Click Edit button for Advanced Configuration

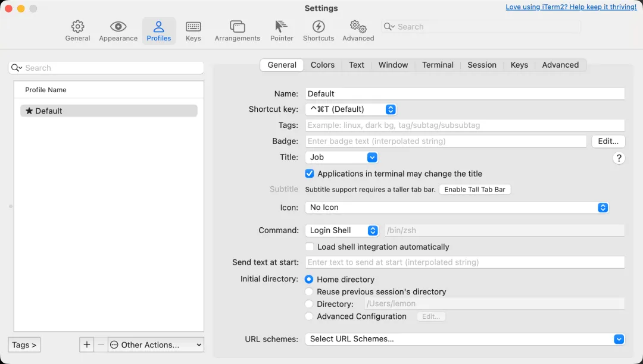[x=431, y=316]
